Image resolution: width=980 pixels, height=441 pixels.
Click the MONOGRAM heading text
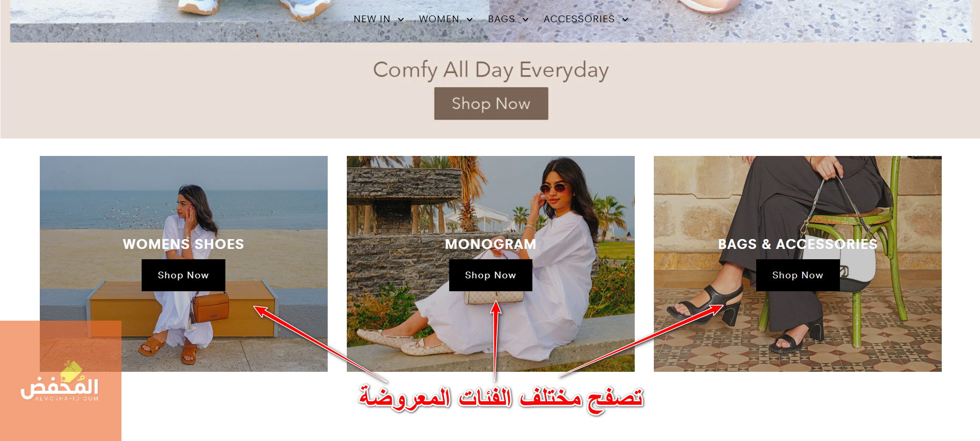(491, 244)
